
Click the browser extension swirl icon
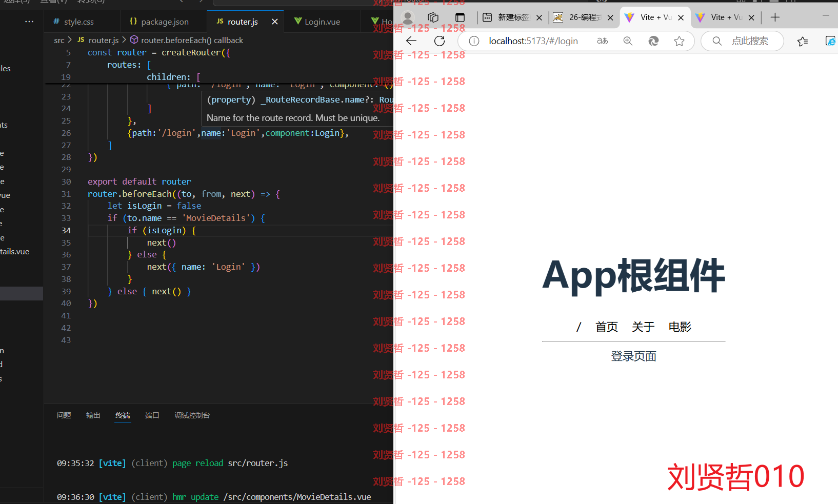coord(653,41)
